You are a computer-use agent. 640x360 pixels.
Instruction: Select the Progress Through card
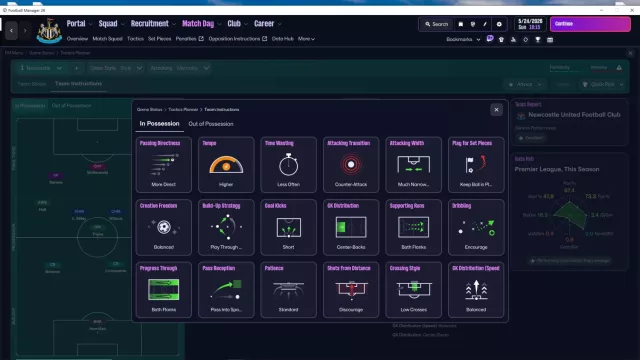point(164,290)
